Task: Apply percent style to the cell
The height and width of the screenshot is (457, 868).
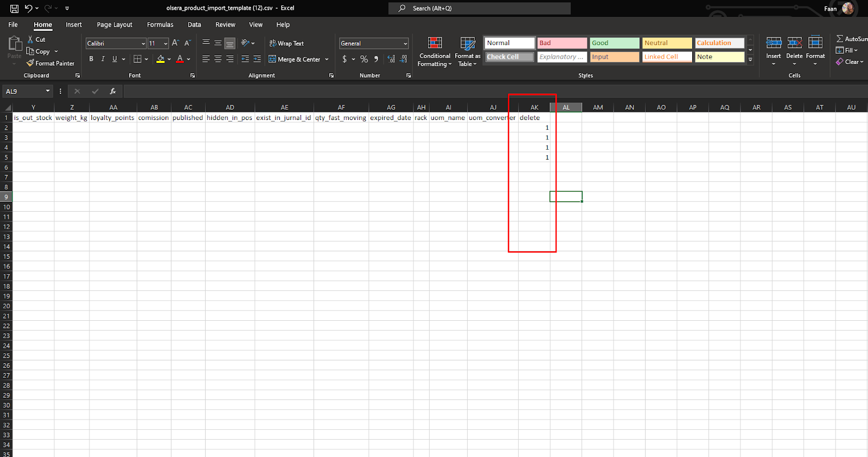Action: (364, 59)
